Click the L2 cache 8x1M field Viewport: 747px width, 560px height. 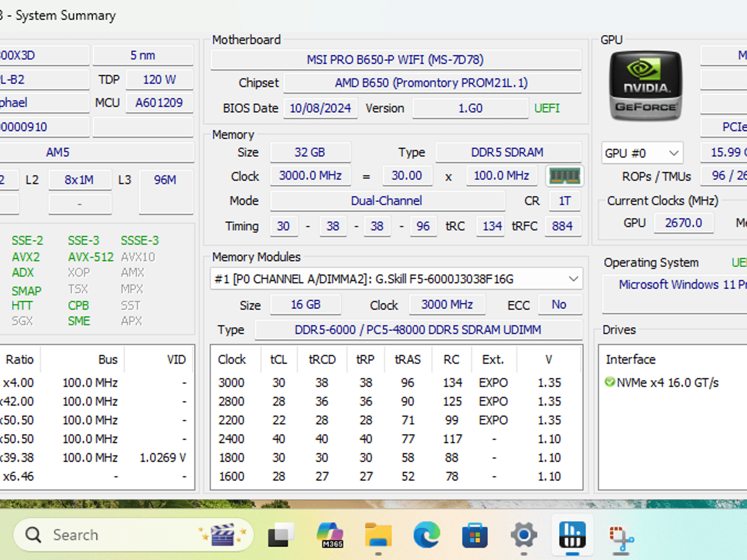point(80,180)
